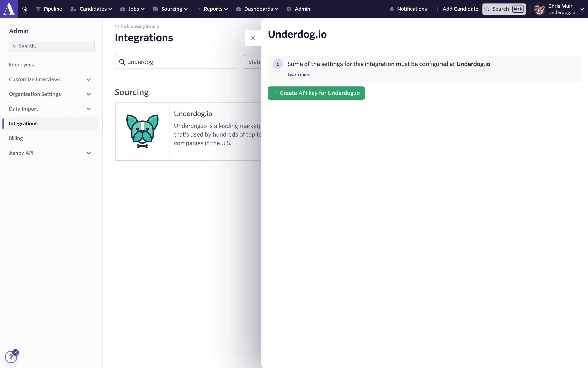Click the Reports chart icon
This screenshot has height=368, width=588.
(x=198, y=9)
